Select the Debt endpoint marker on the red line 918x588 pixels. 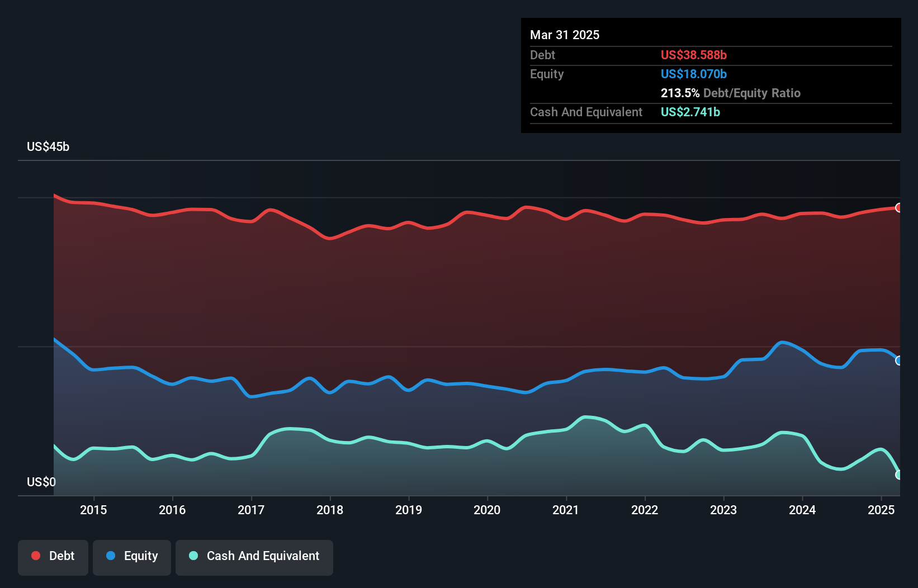coord(899,208)
